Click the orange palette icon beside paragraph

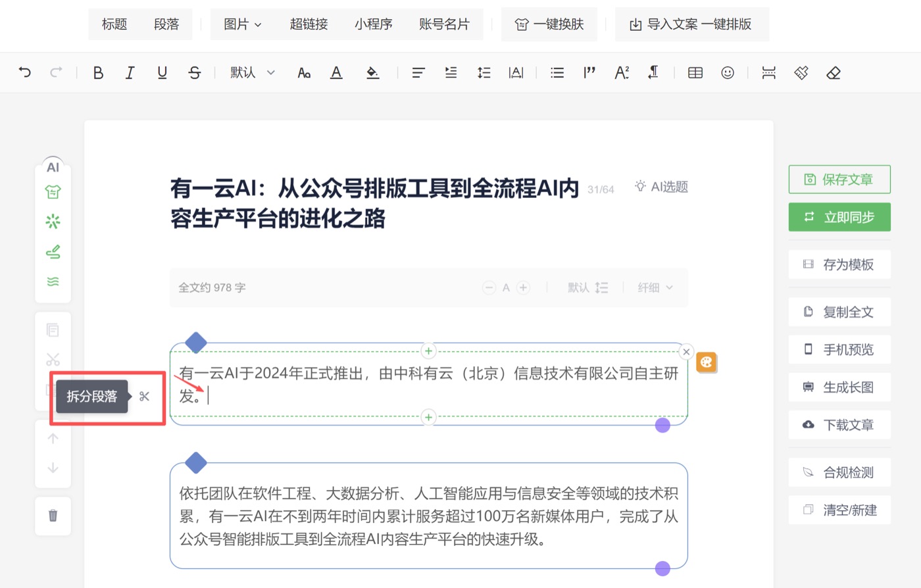click(x=706, y=362)
